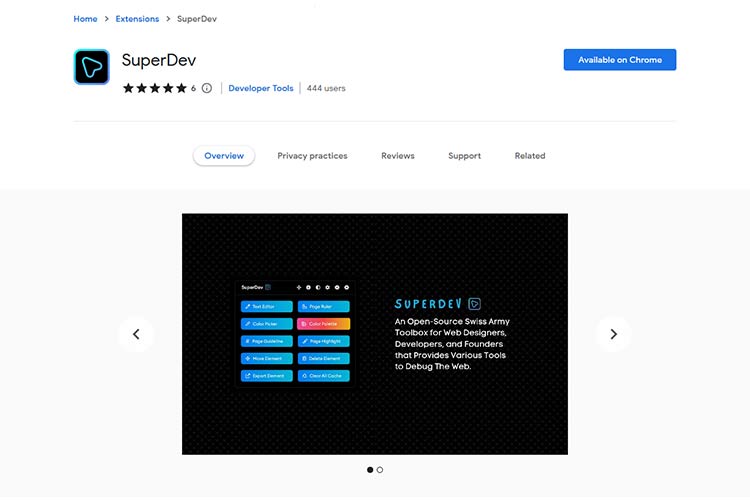Image resolution: width=750 pixels, height=500 pixels.
Task: Click the Clear All Cache tool in preview
Action: (x=323, y=376)
